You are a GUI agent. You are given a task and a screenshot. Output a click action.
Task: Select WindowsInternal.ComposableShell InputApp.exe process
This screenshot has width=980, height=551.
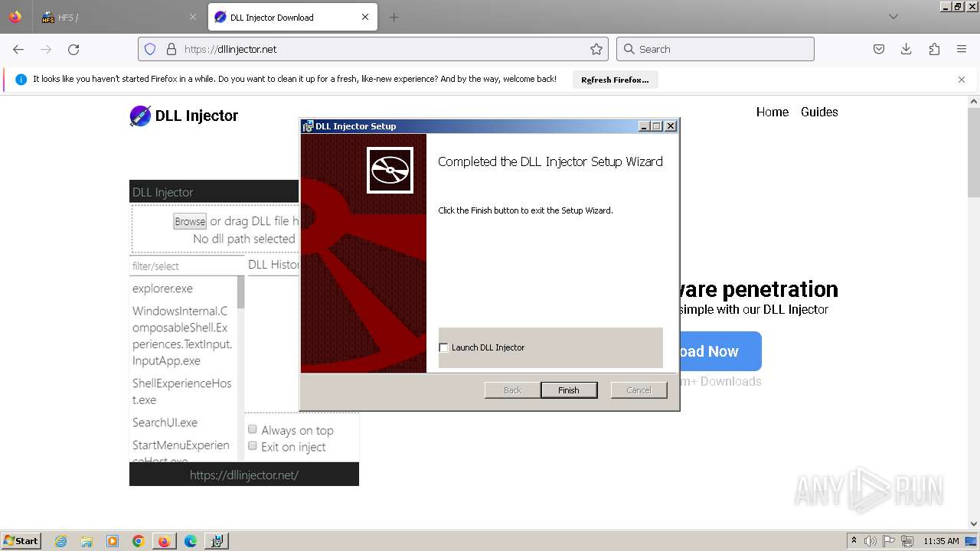[182, 336]
